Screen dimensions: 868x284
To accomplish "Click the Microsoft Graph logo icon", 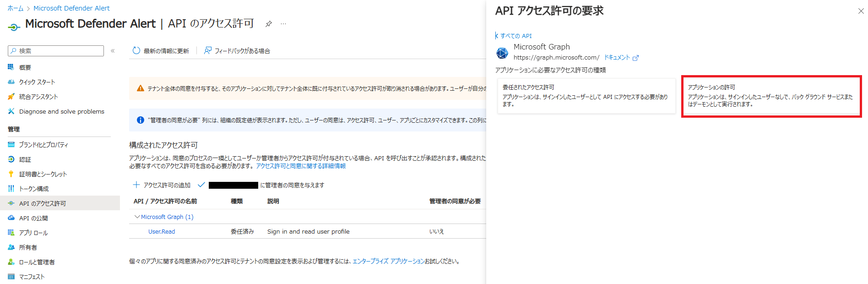I will pyautogui.click(x=502, y=53).
